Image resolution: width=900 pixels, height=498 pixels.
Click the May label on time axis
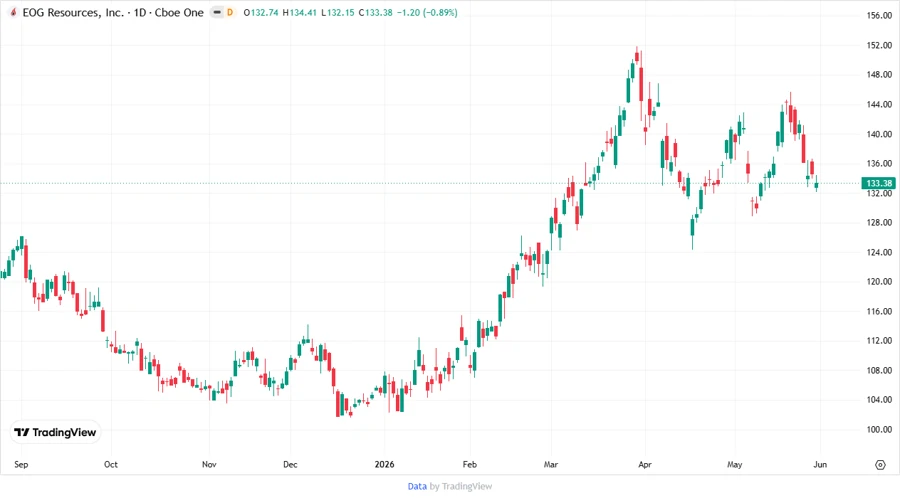coord(735,464)
